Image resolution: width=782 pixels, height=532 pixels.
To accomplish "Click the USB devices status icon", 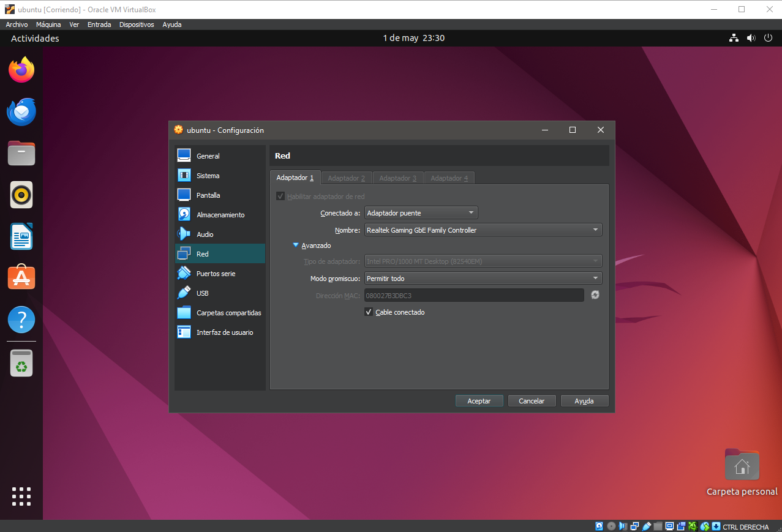I will [645, 526].
